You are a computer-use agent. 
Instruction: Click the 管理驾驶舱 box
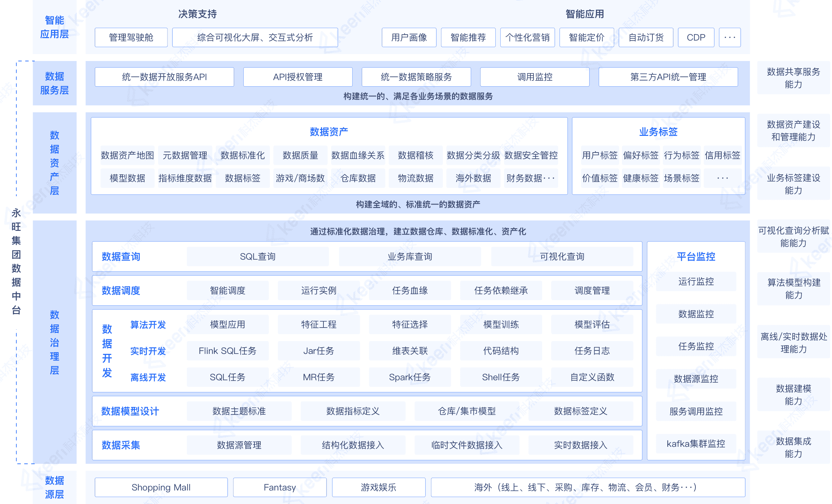131,37
